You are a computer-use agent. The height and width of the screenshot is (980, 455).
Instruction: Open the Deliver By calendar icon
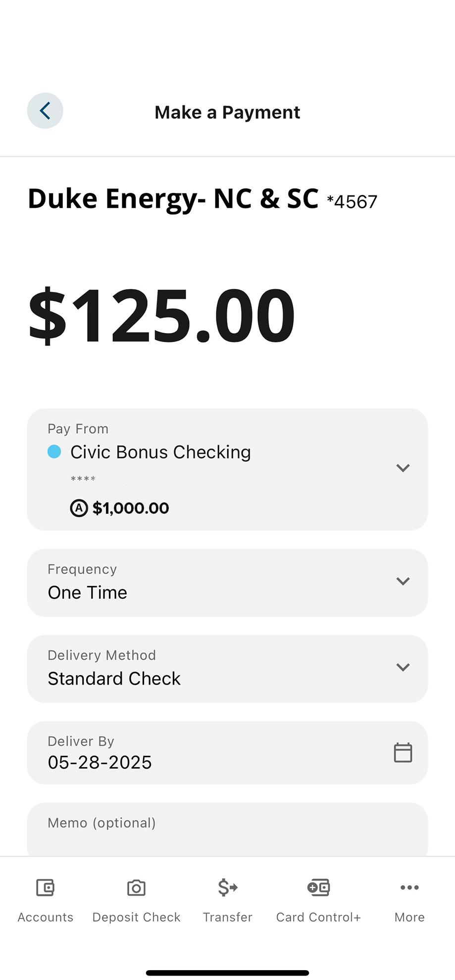click(403, 752)
